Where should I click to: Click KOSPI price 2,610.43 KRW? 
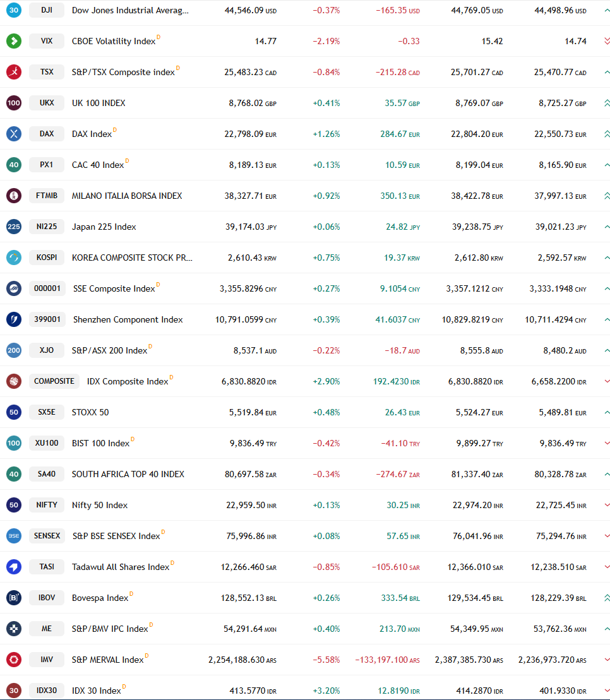pyautogui.click(x=252, y=258)
